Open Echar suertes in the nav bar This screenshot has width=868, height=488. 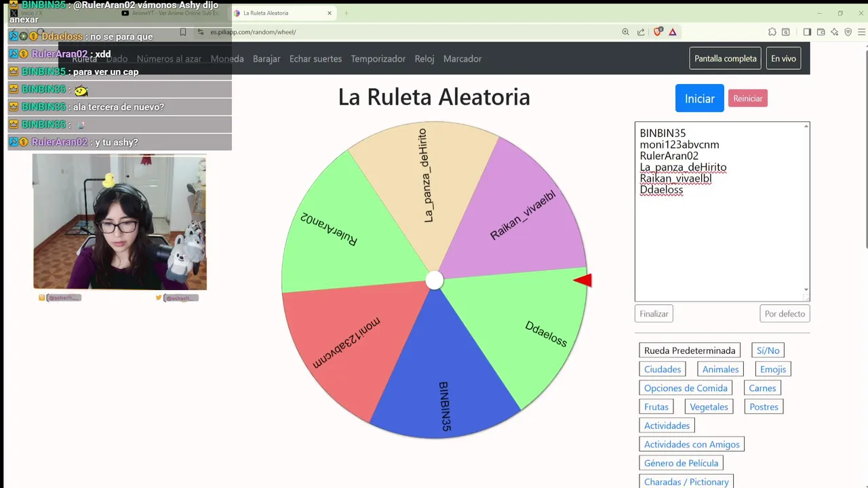click(315, 59)
